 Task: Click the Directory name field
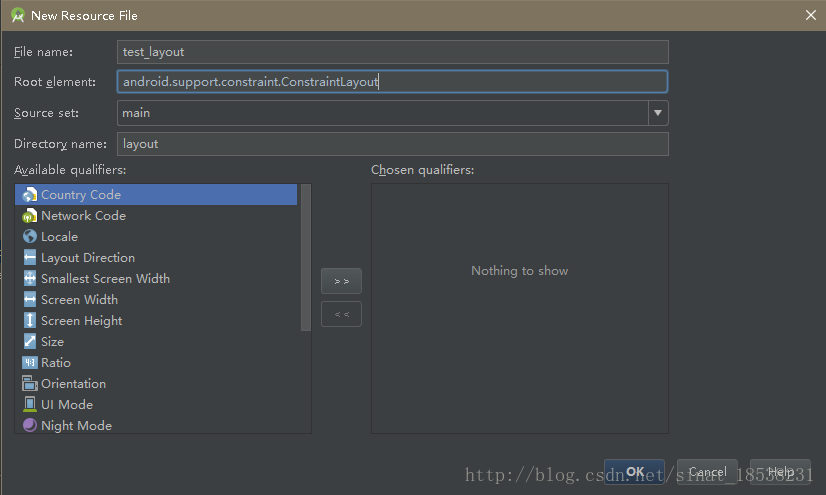pos(392,144)
